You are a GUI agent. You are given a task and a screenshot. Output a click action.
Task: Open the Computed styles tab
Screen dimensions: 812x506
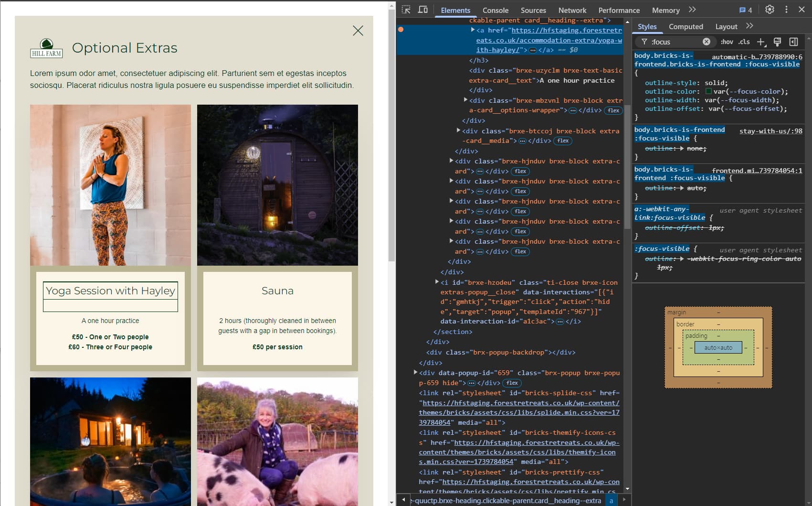click(x=685, y=27)
